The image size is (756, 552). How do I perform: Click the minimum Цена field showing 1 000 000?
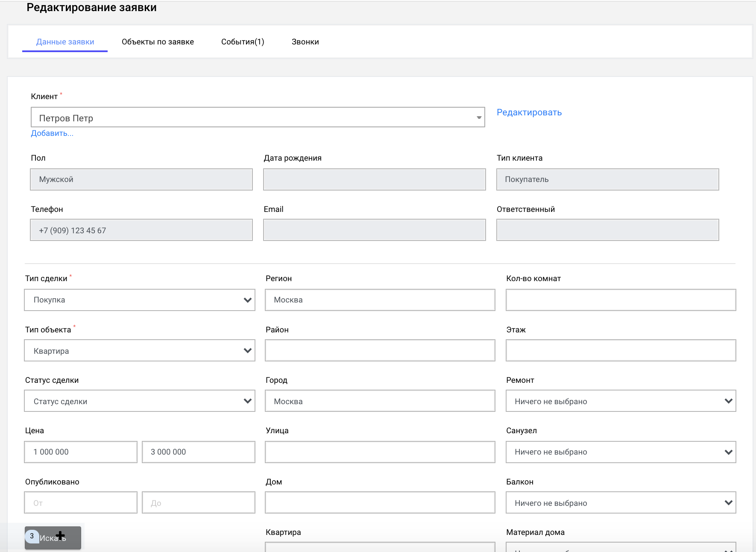tap(81, 452)
